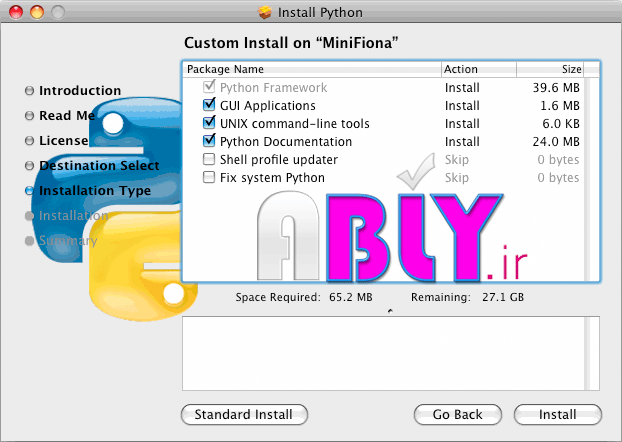Minimize the Install Python window
This screenshot has width=622, height=442.
point(37,12)
